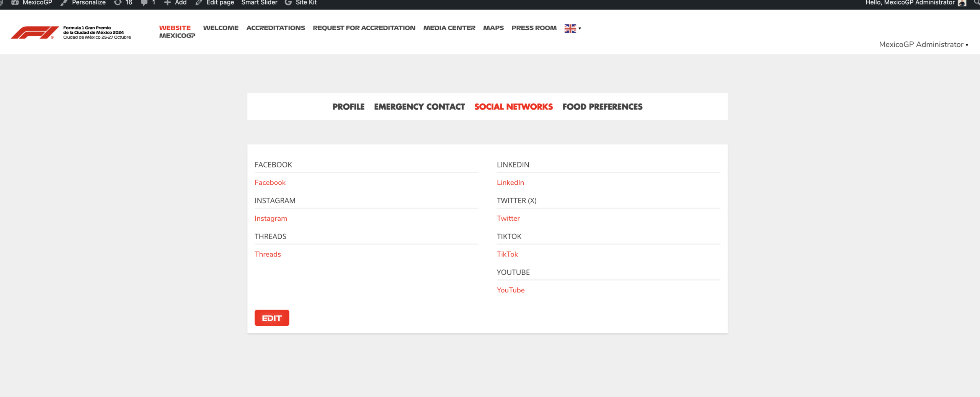Switch to the Profile tab
Image resolution: width=980 pixels, height=397 pixels.
tap(348, 107)
